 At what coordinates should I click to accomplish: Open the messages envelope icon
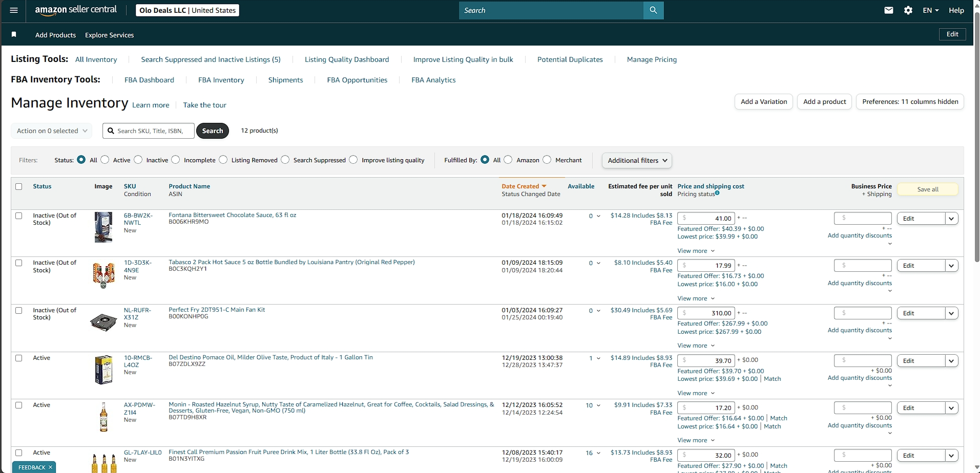[x=889, y=10]
